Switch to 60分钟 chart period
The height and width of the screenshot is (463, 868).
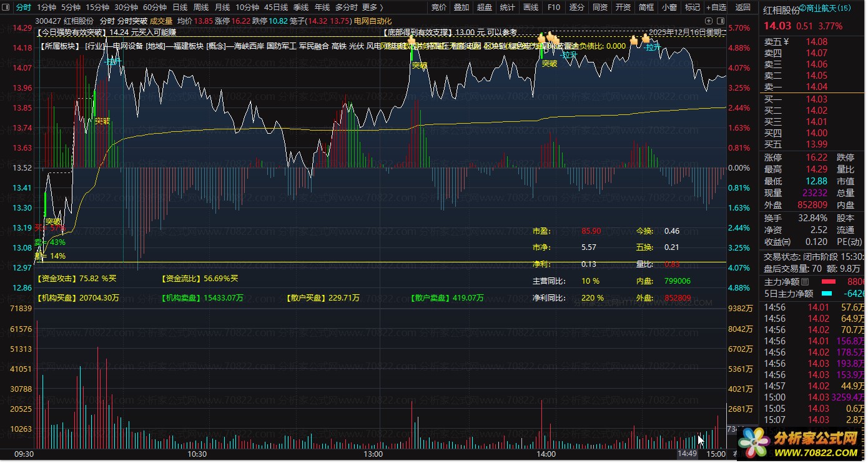[x=155, y=7]
